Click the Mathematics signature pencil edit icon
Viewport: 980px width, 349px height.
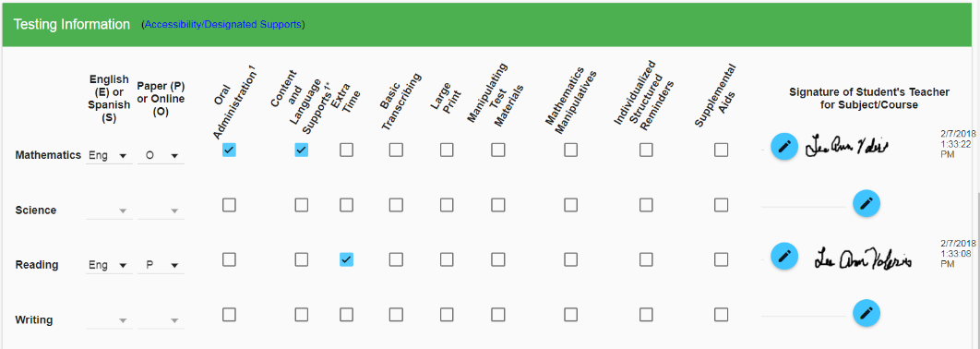(x=783, y=147)
